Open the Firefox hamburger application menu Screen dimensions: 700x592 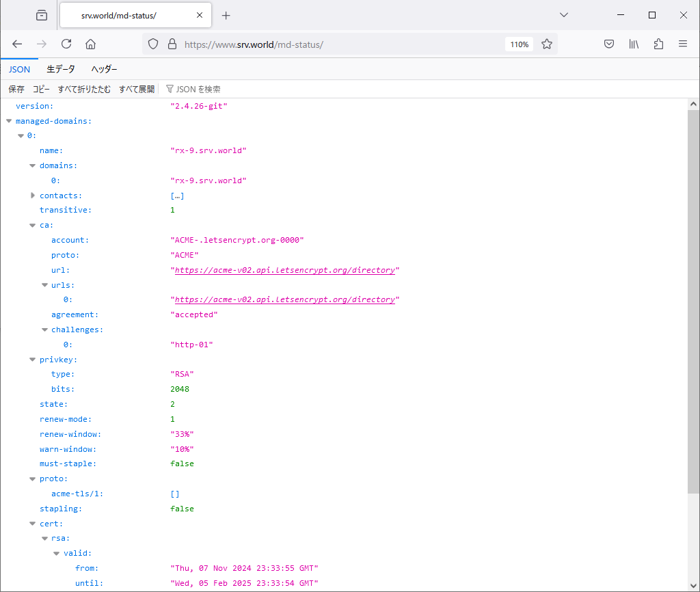pyautogui.click(x=682, y=44)
